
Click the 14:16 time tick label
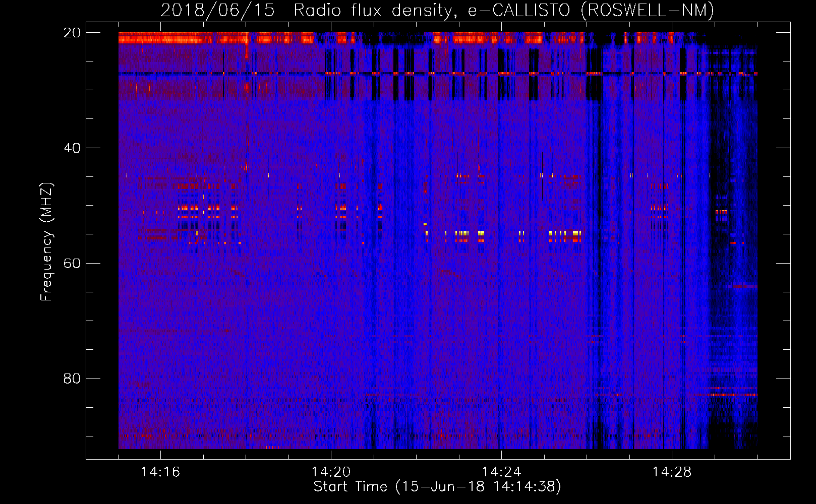160,472
